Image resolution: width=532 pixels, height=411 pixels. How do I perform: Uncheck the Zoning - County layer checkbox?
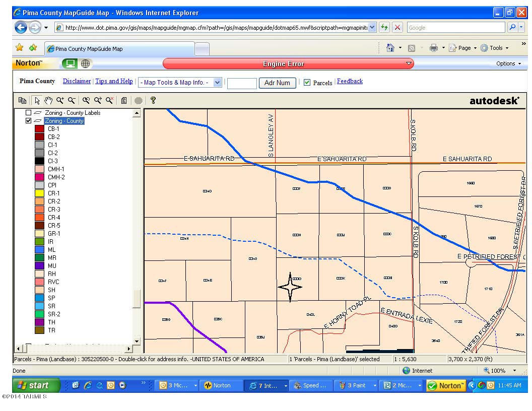pos(29,121)
